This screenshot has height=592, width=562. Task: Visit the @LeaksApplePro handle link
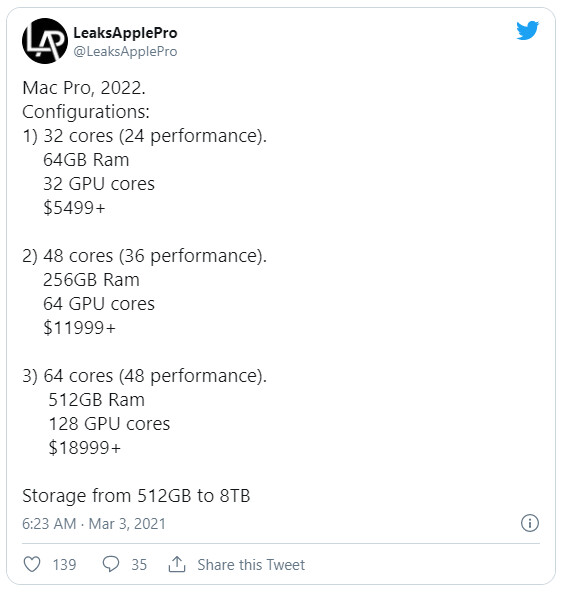click(x=125, y=51)
